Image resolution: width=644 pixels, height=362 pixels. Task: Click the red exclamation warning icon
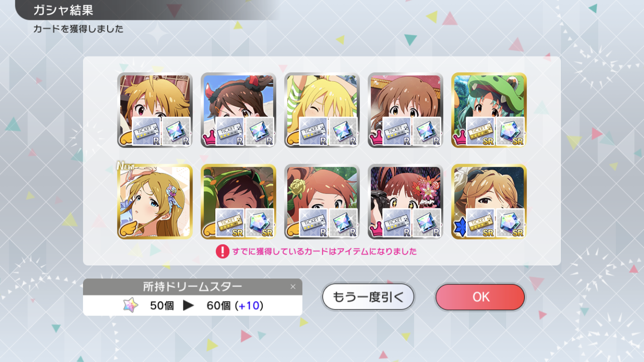coord(222,251)
